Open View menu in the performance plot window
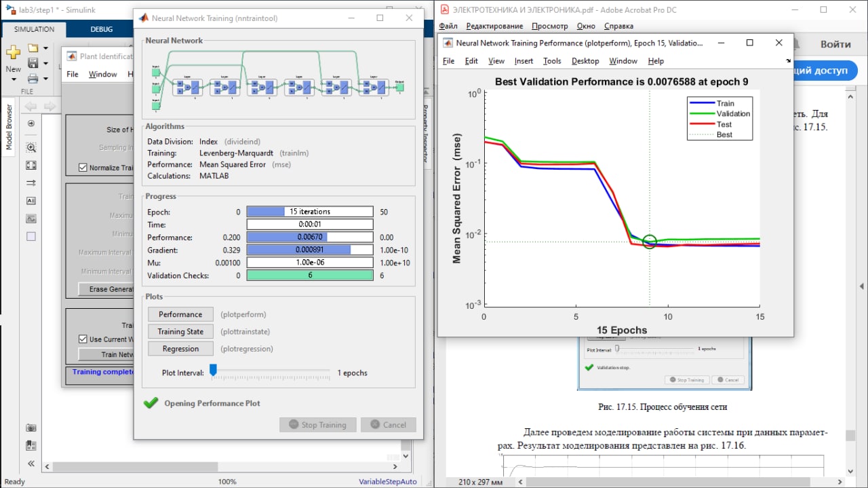 [496, 61]
